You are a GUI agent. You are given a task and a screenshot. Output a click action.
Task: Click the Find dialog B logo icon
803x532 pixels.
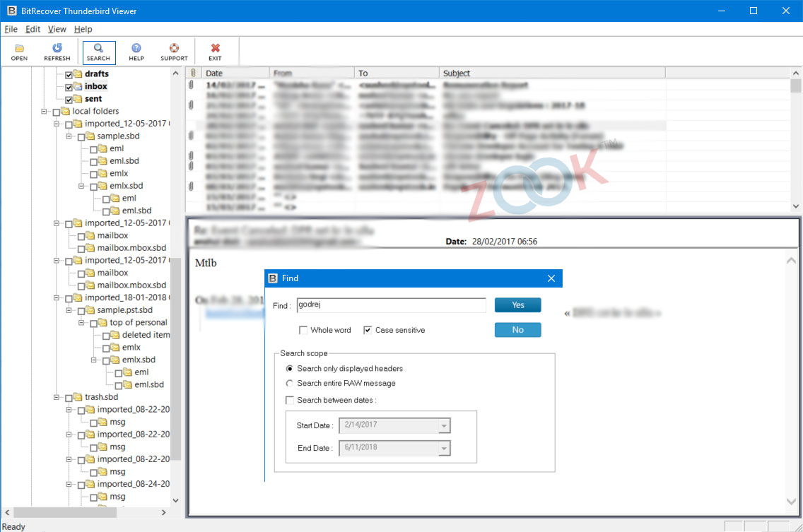pyautogui.click(x=273, y=278)
